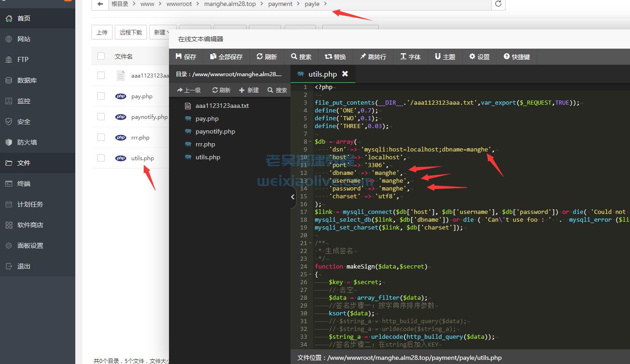Open Search (搜索) in the editor toolbar
The width and height of the screenshot is (630, 364).
[x=301, y=56]
